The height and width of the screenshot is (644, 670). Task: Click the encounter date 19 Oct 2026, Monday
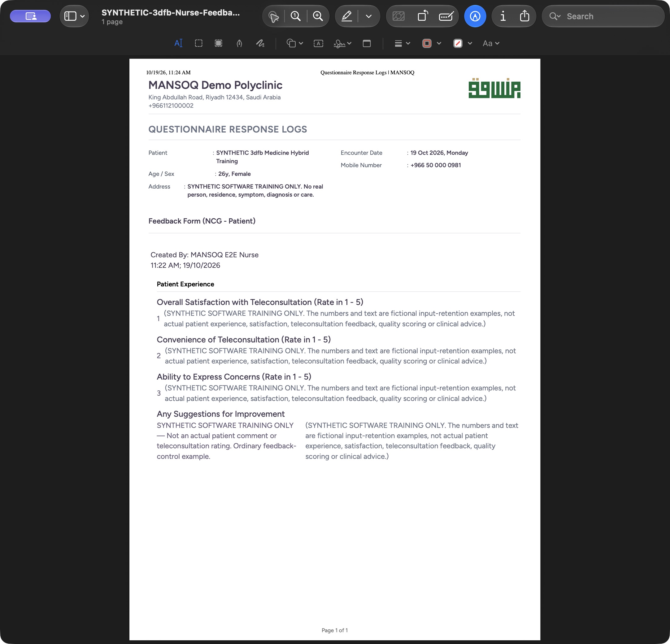pyautogui.click(x=439, y=153)
